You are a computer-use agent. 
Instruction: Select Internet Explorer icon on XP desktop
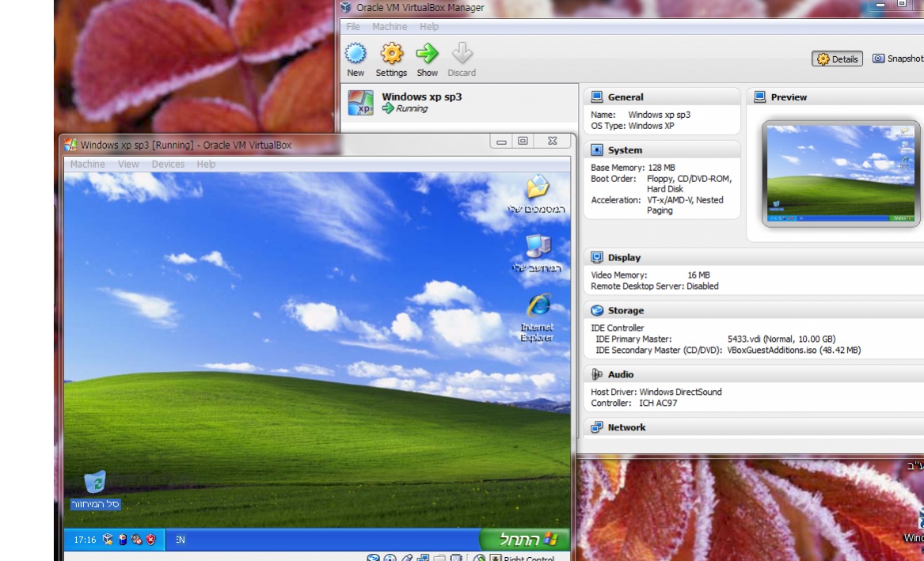tap(538, 305)
